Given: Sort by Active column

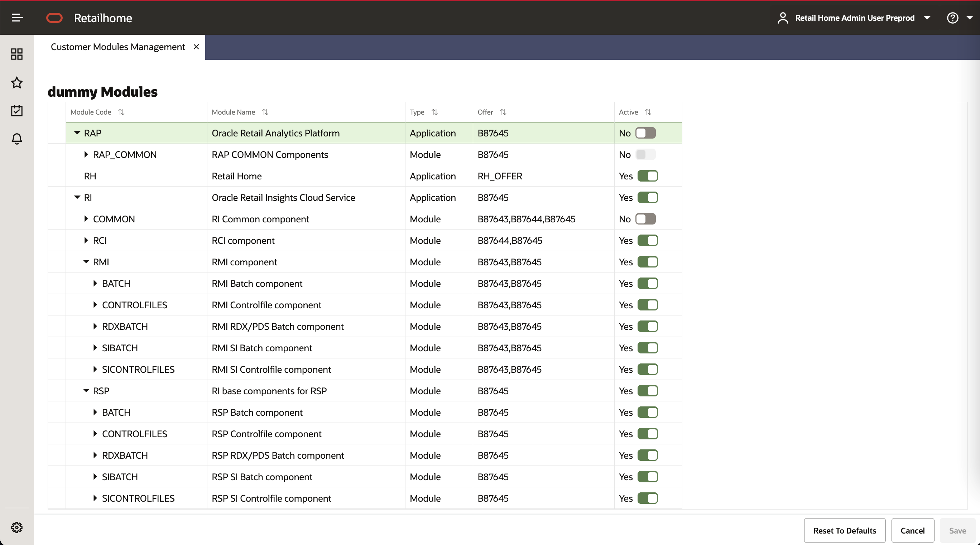Looking at the screenshot, I should (648, 112).
